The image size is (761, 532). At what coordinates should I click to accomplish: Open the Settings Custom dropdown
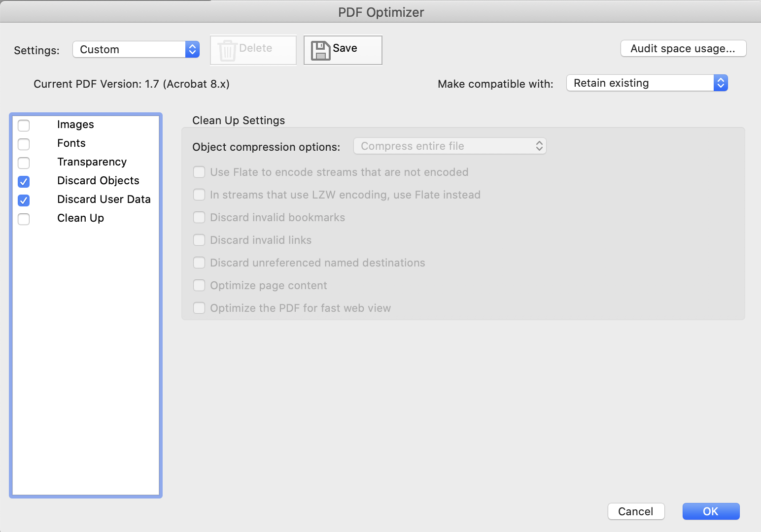[x=128, y=49]
